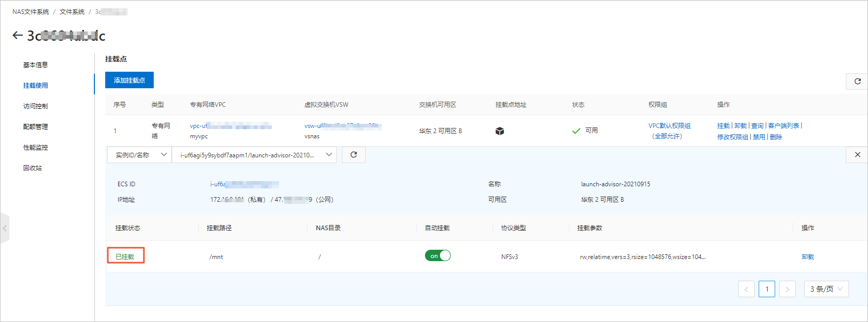Click the back arrow beside the file system ID

(x=18, y=36)
